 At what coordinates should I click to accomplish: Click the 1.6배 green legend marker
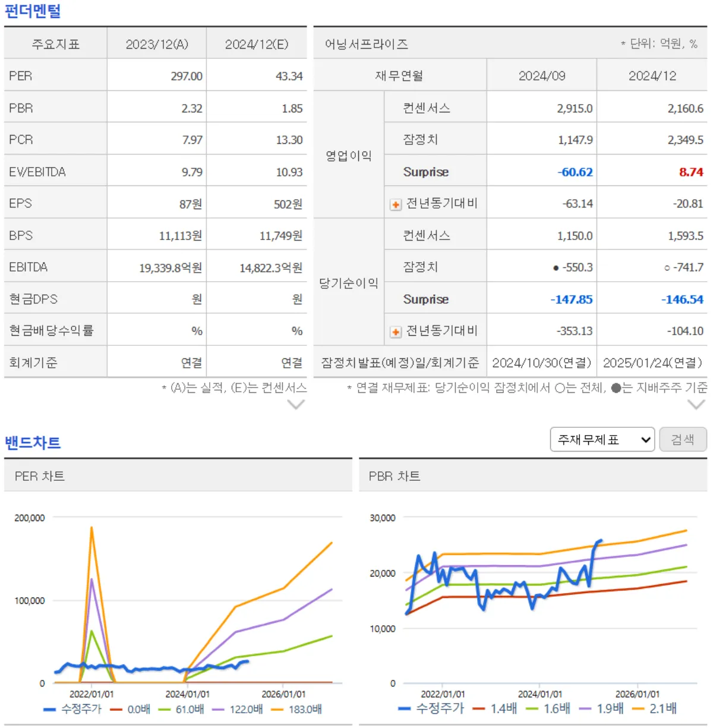[x=531, y=708]
